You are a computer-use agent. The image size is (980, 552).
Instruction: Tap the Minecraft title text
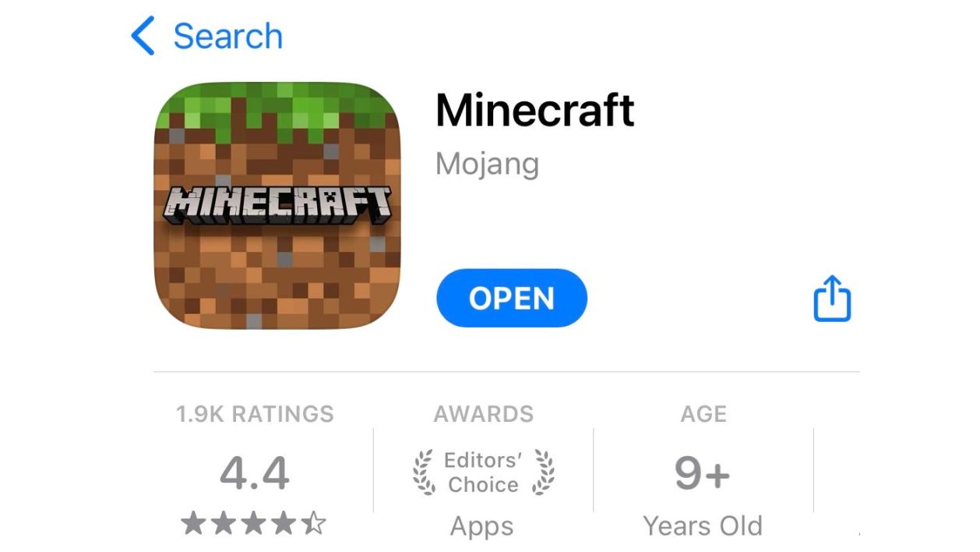click(535, 110)
